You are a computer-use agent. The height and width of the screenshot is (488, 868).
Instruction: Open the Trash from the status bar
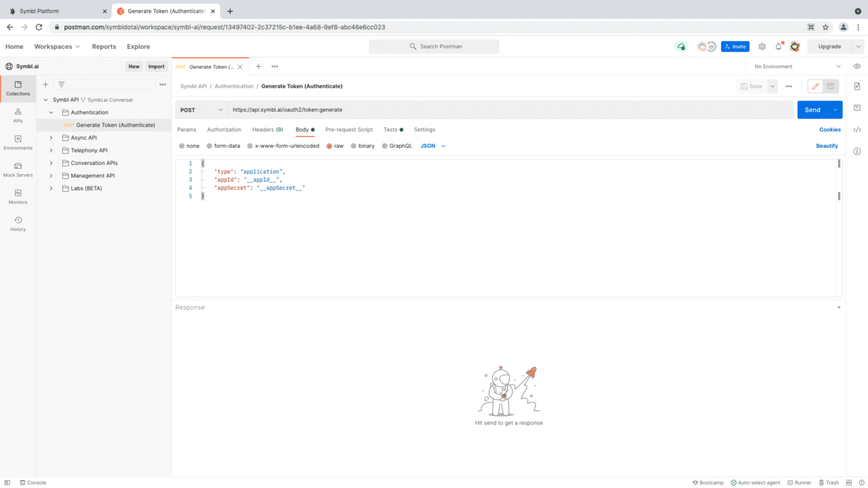[829, 482]
